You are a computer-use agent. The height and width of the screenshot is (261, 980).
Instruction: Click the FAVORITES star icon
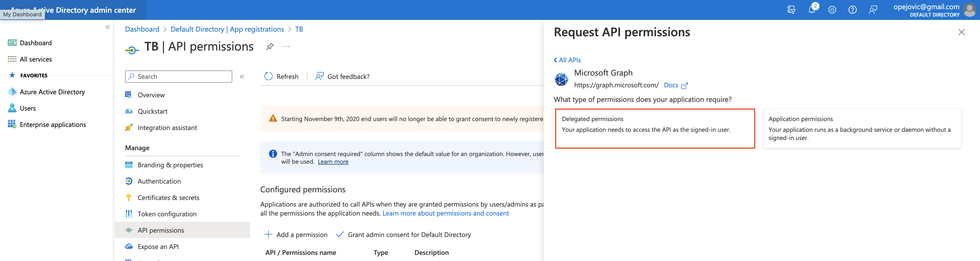point(12,75)
